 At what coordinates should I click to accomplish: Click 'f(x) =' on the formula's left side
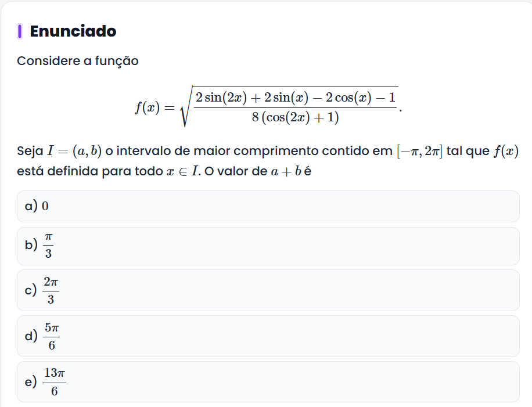154,108
